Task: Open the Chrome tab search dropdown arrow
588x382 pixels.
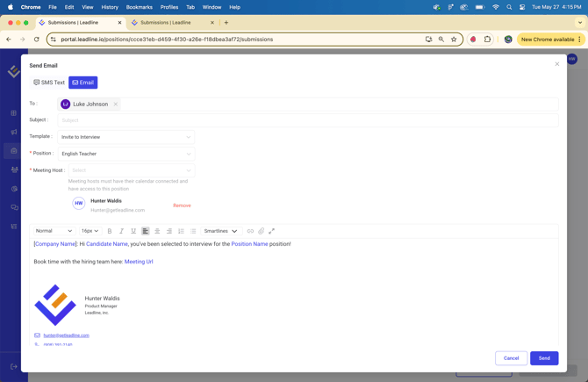Action: [580, 23]
